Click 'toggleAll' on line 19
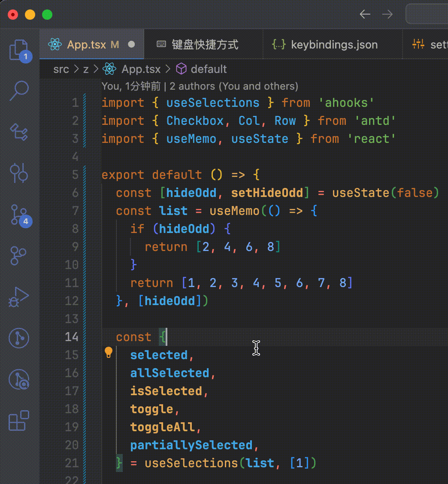448x484 pixels. 162,427
